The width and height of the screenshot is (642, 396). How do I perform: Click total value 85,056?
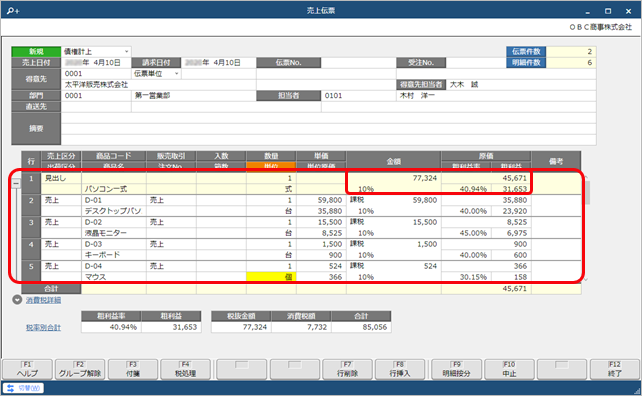374,327
